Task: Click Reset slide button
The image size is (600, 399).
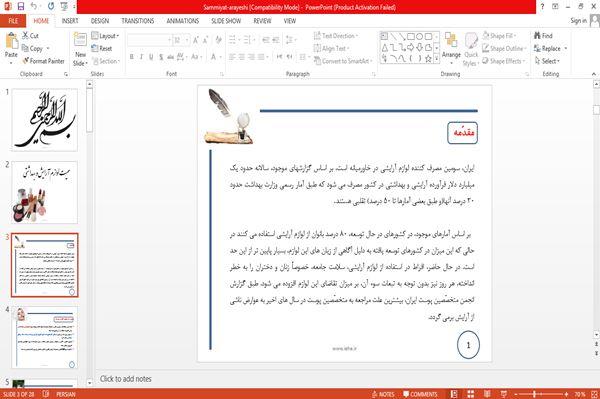Action: pyautogui.click(x=102, y=49)
